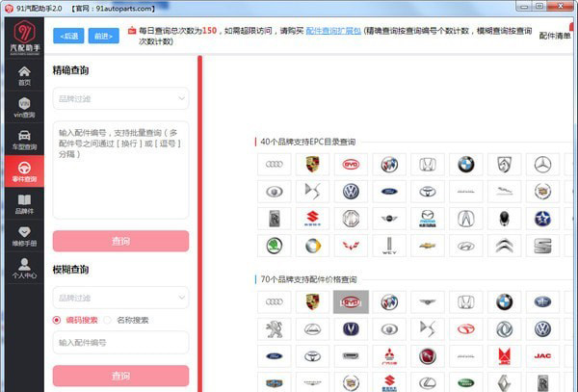Image resolution: width=578 pixels, height=392 pixels.
Task: Select MG logo in EPC brand grid
Action: [351, 219]
